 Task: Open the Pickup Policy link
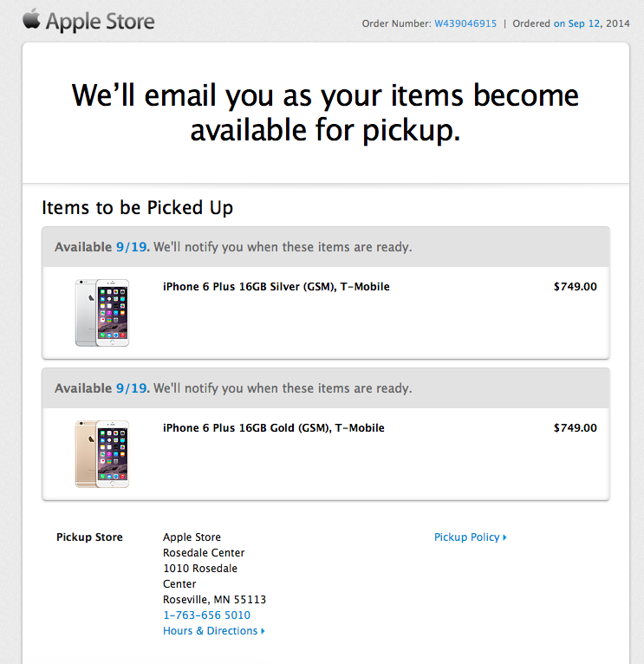tap(466, 537)
